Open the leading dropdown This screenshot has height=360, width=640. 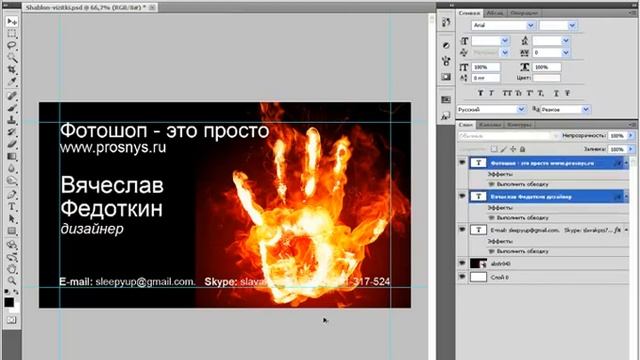coord(566,40)
